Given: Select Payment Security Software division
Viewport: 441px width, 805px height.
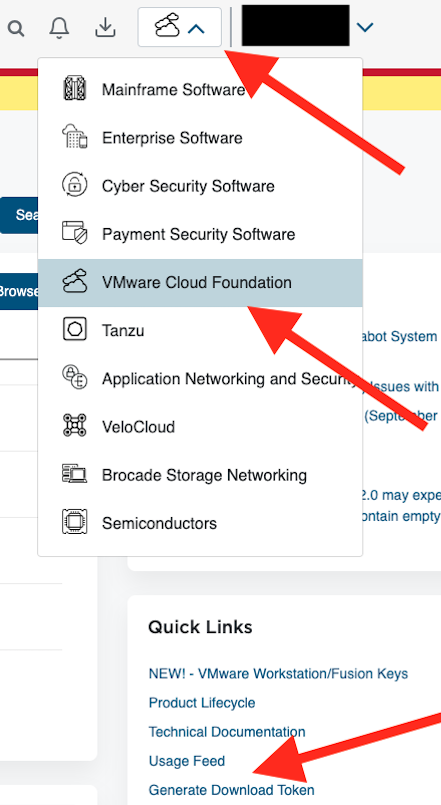Looking at the screenshot, I should tap(200, 234).
